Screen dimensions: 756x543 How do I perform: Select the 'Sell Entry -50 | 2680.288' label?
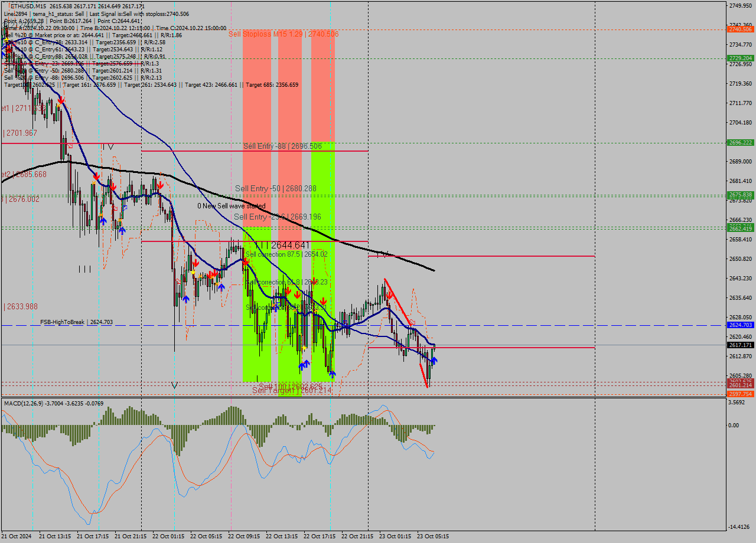point(276,188)
